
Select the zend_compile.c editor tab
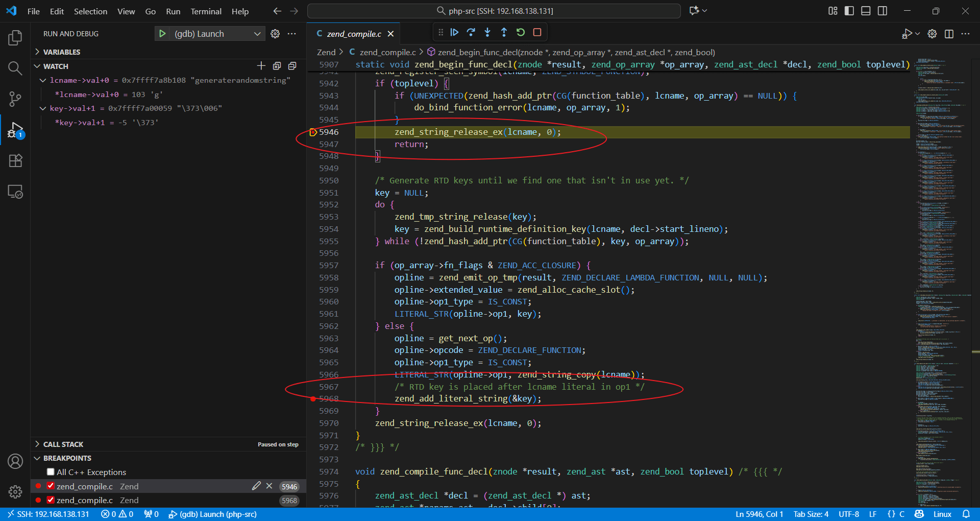tap(353, 34)
